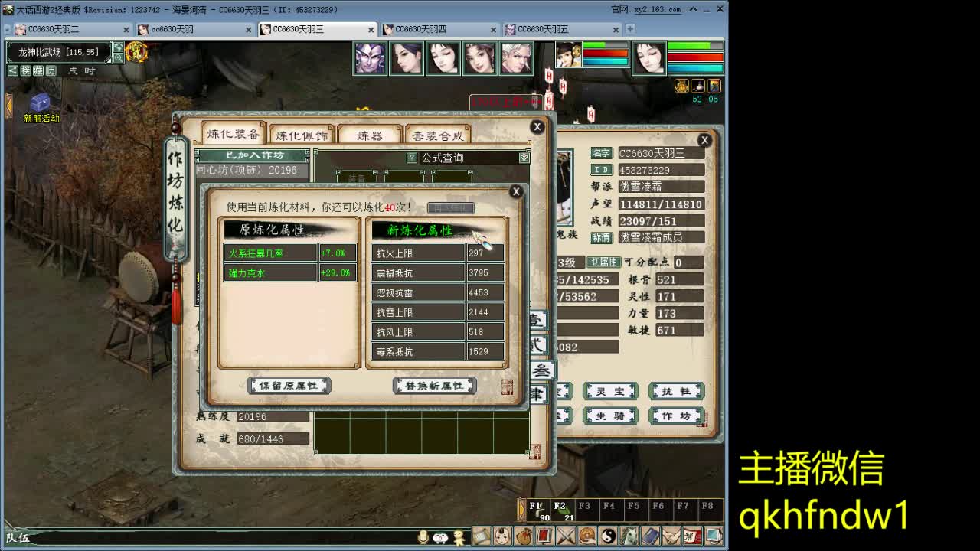The width and height of the screenshot is (980, 551).
Task: Toggle the microphone voice icon
Action: click(423, 537)
